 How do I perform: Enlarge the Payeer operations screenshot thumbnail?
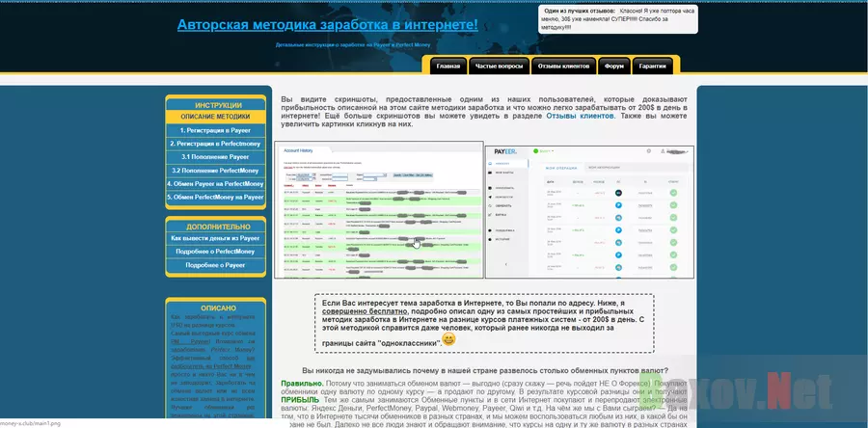pos(589,212)
